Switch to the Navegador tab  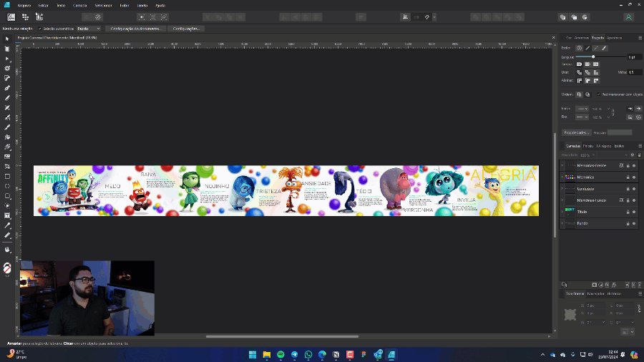pyautogui.click(x=595, y=294)
